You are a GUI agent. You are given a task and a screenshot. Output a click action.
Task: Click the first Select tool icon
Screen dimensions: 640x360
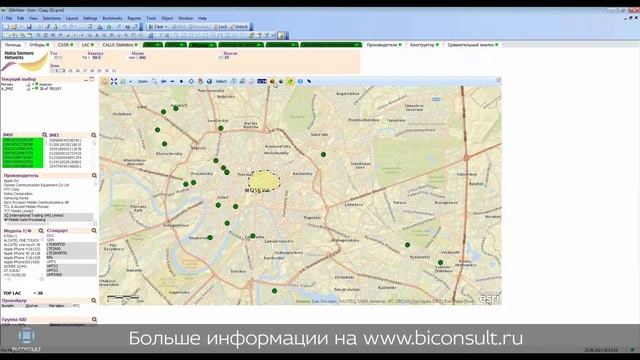click(x=233, y=81)
